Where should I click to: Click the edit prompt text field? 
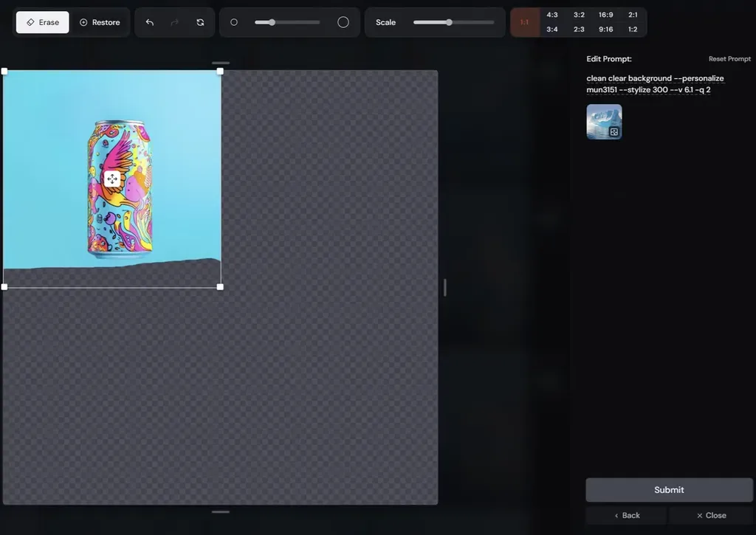[x=656, y=84]
